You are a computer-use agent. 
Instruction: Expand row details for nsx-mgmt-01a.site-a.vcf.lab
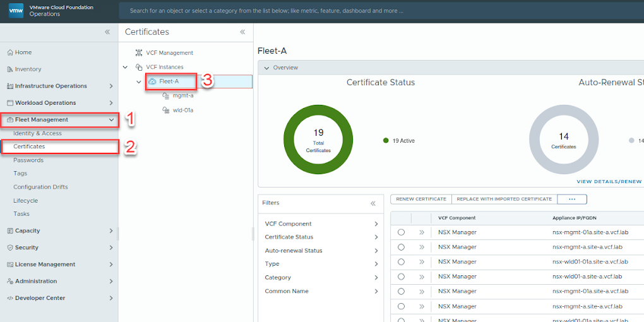(x=422, y=232)
